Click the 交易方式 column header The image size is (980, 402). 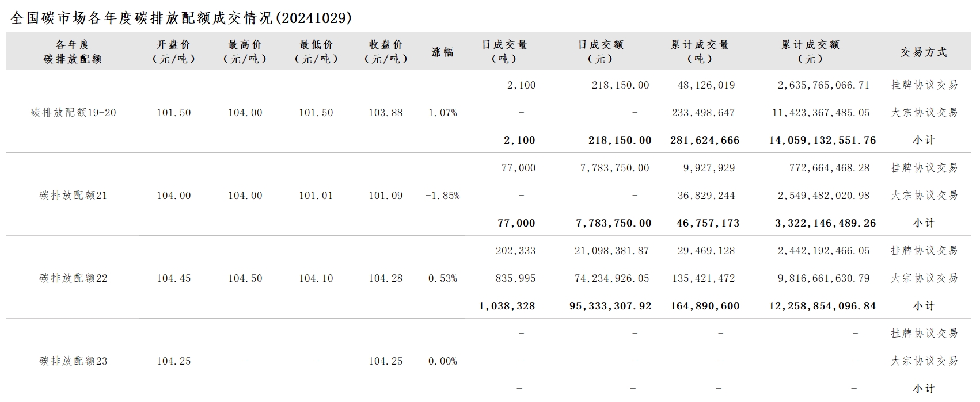(x=924, y=52)
